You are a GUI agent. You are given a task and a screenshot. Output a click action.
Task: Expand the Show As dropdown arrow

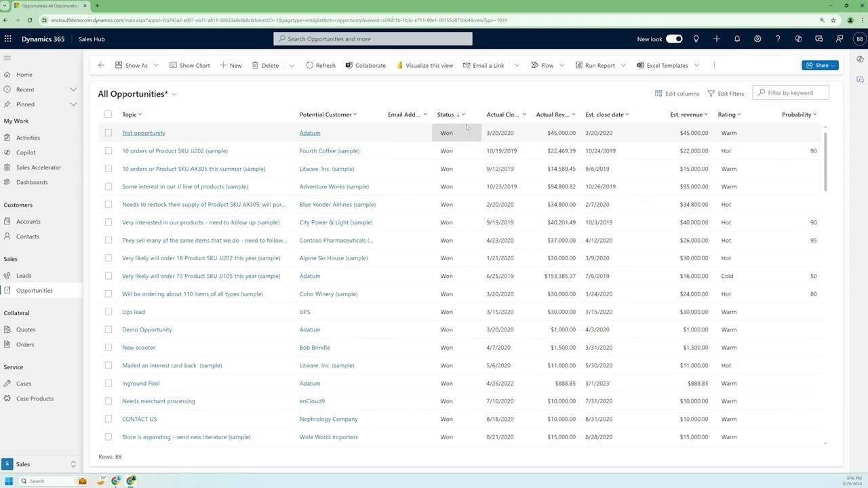156,65
